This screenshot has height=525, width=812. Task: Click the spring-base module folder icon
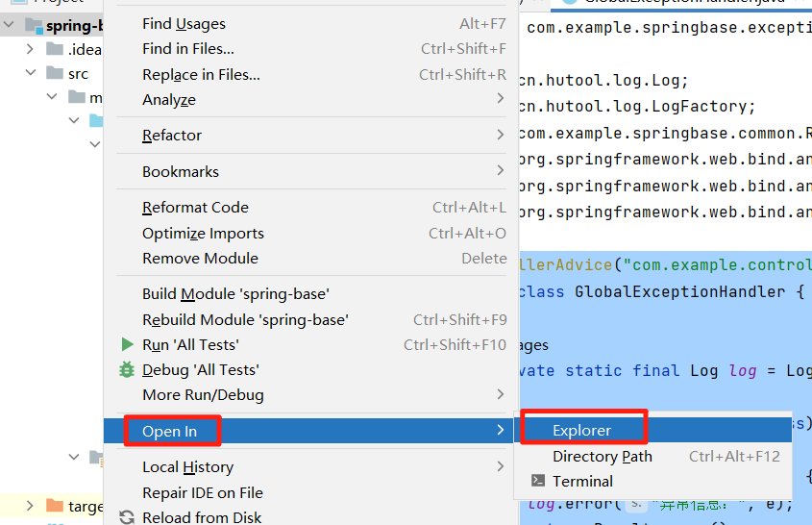tap(34, 25)
